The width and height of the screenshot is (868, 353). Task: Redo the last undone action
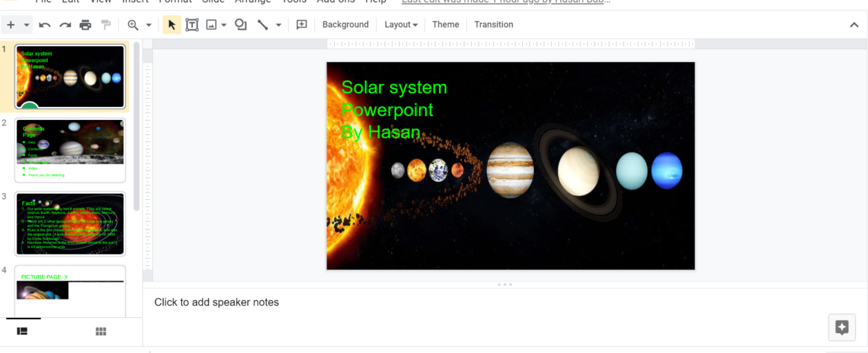[x=65, y=25]
